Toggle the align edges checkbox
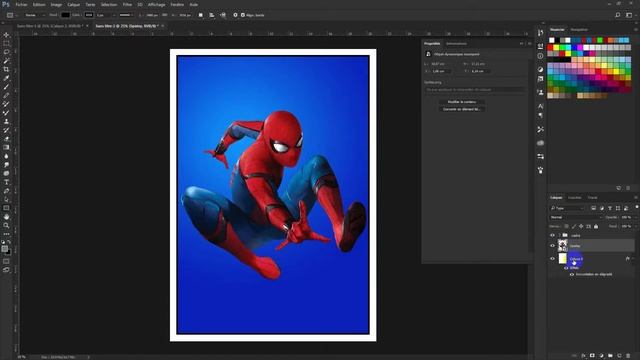Viewport: 640px width, 360px height. point(243,15)
